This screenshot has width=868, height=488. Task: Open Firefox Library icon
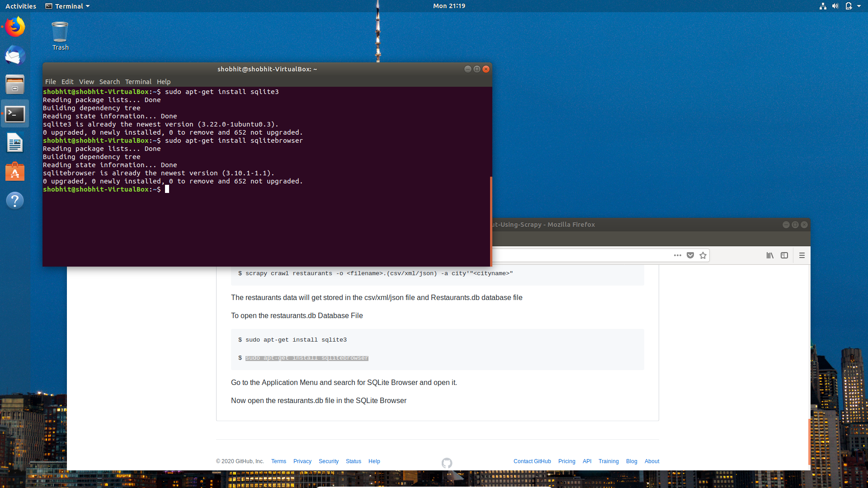tap(769, 255)
